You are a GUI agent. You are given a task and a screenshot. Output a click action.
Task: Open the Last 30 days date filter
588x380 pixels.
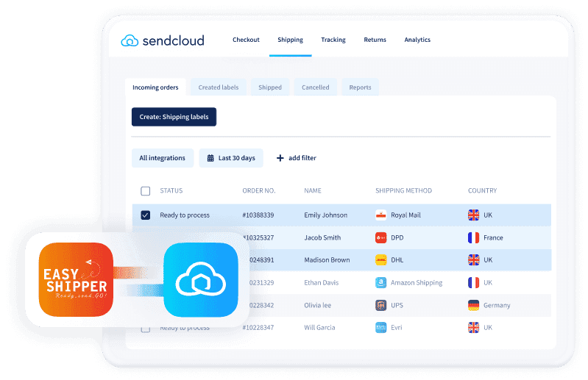pyautogui.click(x=231, y=158)
